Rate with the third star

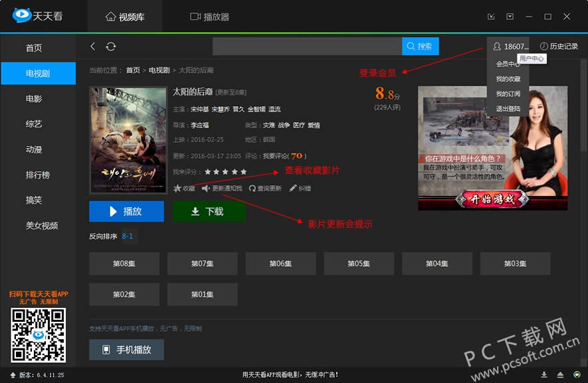(x=225, y=172)
